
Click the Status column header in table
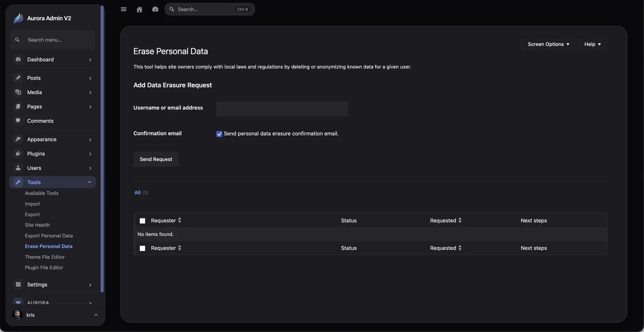click(x=349, y=221)
